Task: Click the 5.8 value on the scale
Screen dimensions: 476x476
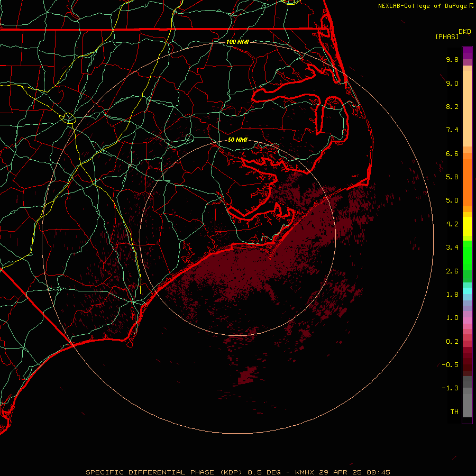Action: pyautogui.click(x=452, y=177)
